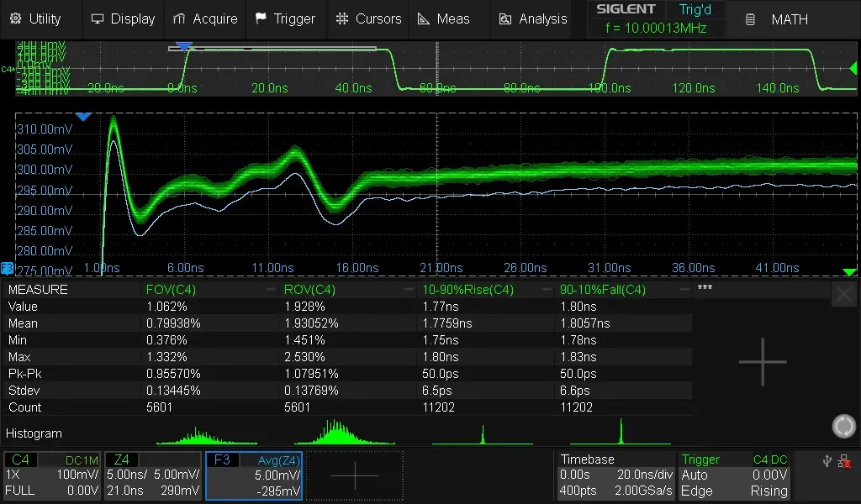Image resolution: width=861 pixels, height=504 pixels.
Task: Open the Timebase settings box
Action: pos(615,475)
